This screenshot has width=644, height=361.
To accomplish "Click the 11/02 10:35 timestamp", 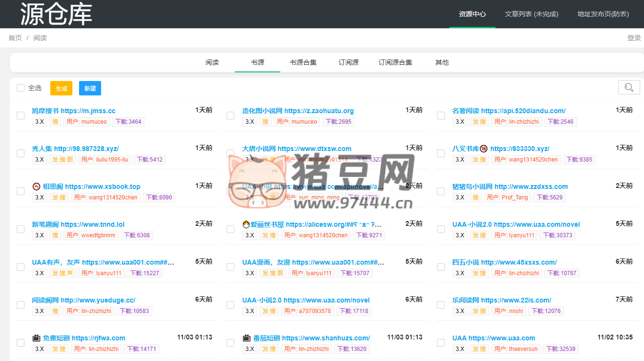I will tap(615, 337).
